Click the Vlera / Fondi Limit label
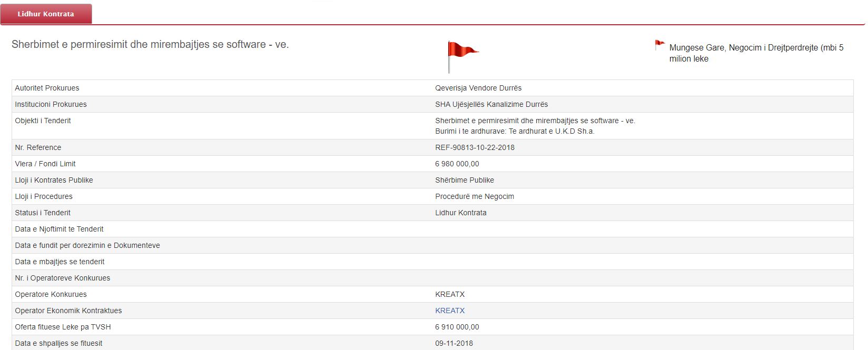This screenshot has width=868, height=350. tap(45, 164)
